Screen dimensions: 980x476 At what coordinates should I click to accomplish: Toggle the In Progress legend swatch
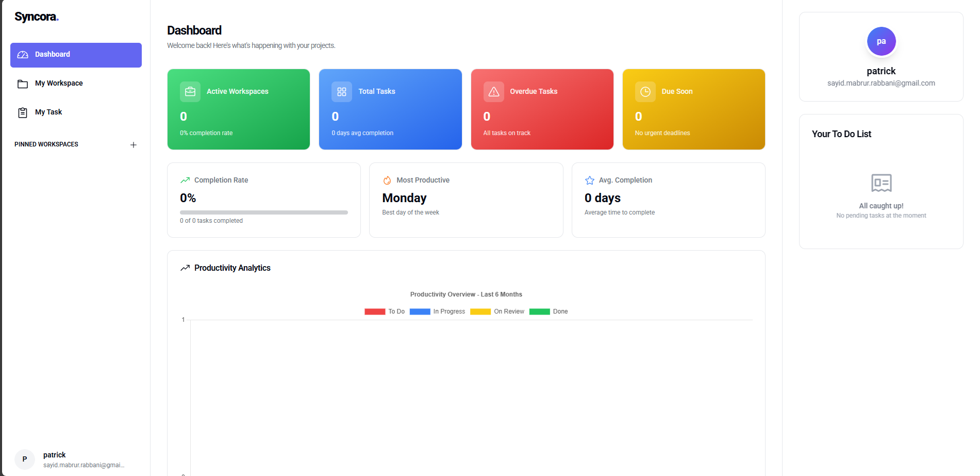click(x=420, y=311)
